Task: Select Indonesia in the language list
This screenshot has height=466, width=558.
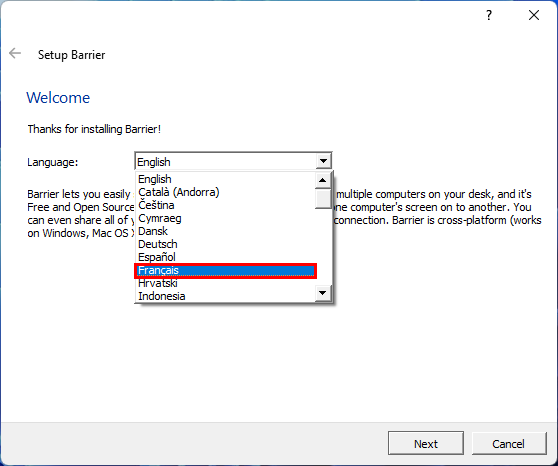Action: (x=225, y=296)
